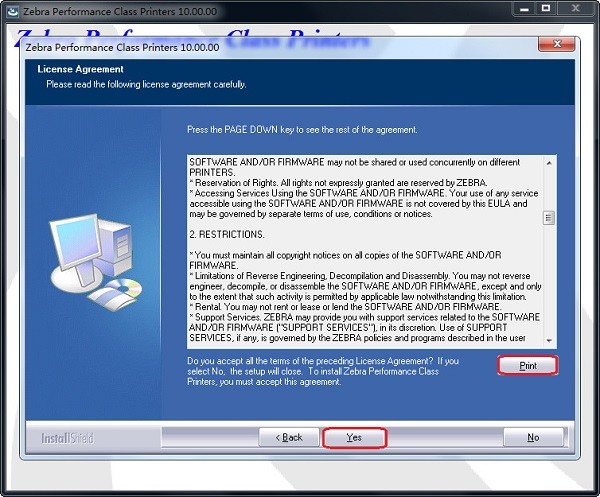Print the license agreement

(527, 366)
